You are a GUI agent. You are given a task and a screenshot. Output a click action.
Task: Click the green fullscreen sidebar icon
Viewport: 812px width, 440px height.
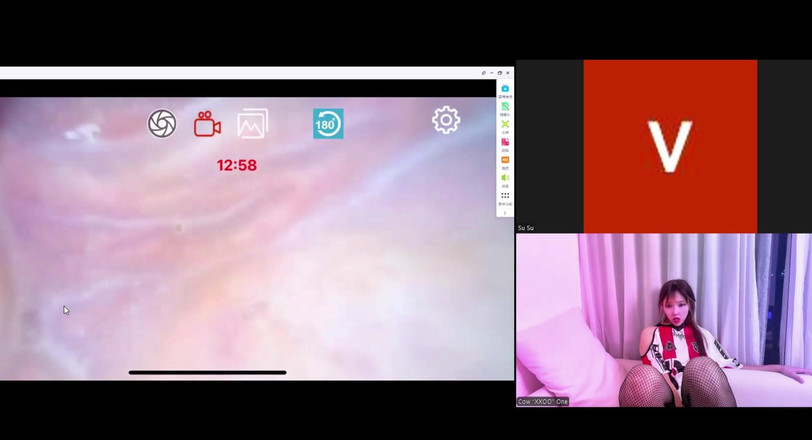click(x=505, y=124)
